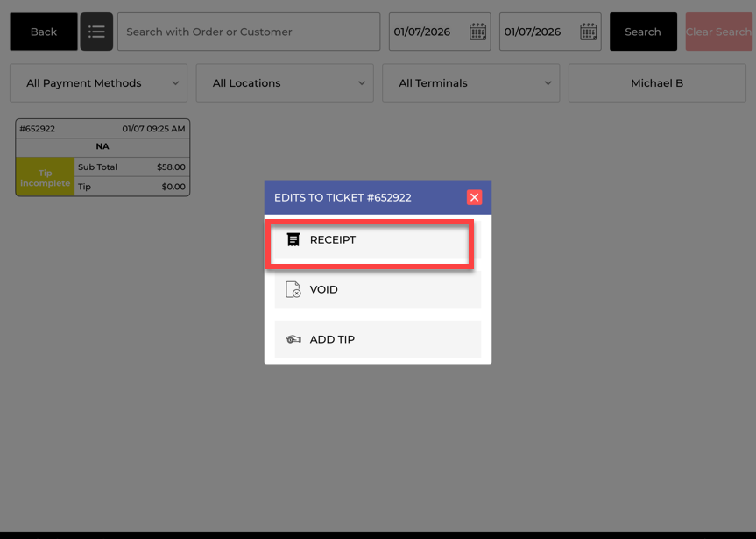Open the end date calendar icon
The image size is (756, 539).
tap(588, 32)
